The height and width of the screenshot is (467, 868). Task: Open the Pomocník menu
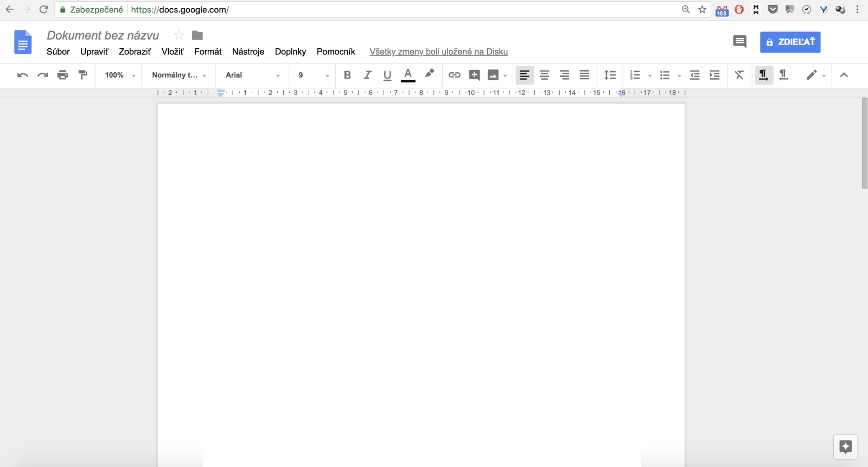pos(336,52)
